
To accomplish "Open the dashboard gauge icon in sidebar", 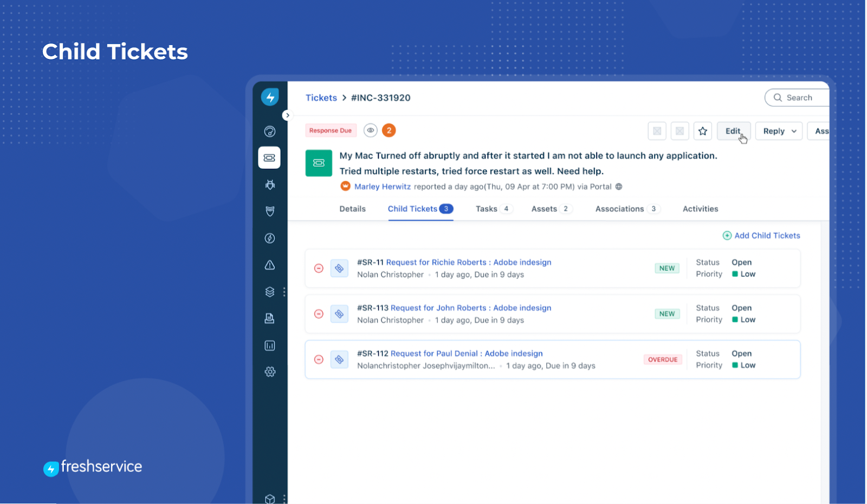I will pyautogui.click(x=270, y=132).
